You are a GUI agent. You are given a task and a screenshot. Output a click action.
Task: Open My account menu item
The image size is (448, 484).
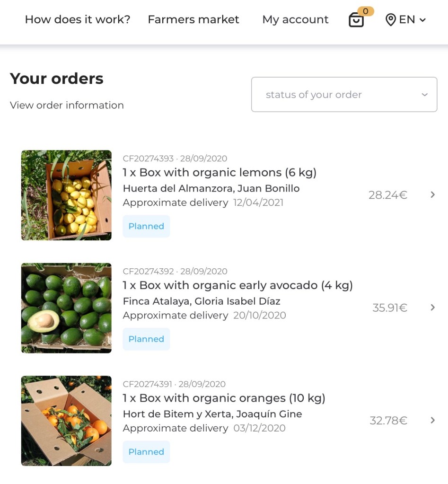click(x=295, y=19)
